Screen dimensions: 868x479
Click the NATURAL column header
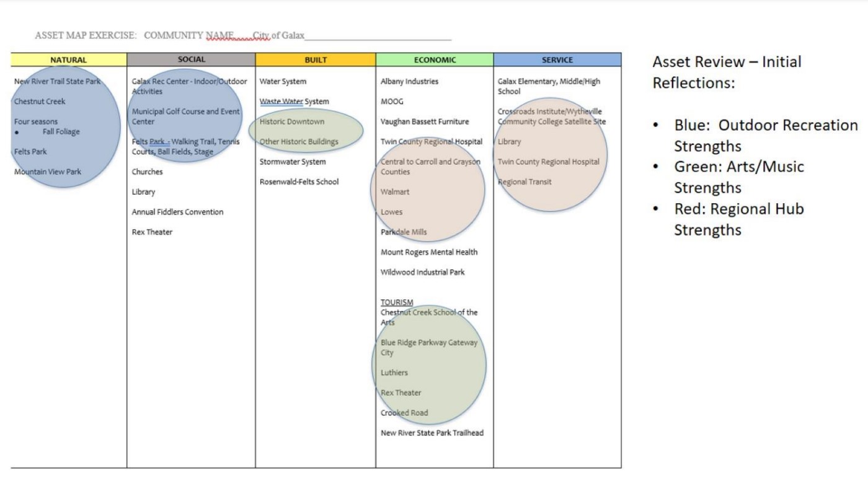(68, 60)
